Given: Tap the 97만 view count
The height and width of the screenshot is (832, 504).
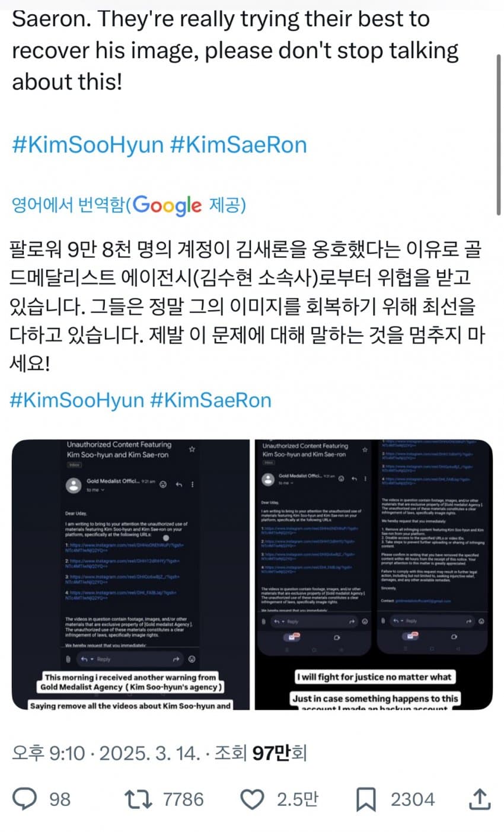Looking at the screenshot, I should (x=279, y=753).
